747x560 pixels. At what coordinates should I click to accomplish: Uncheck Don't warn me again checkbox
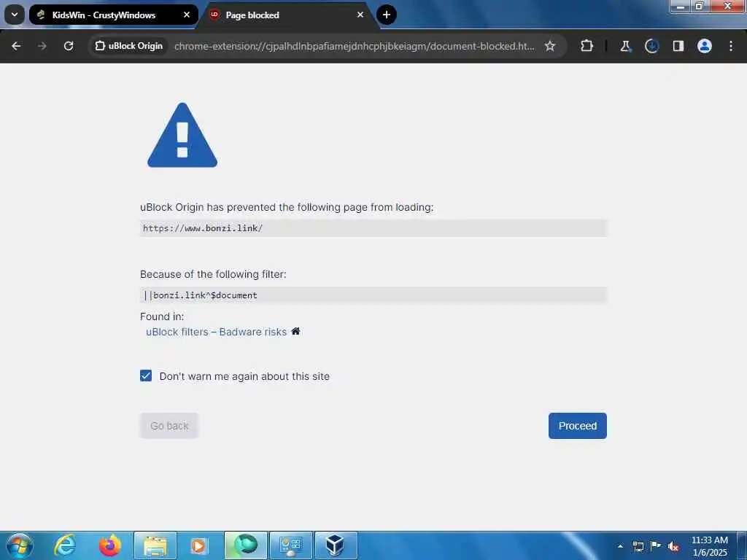click(146, 376)
